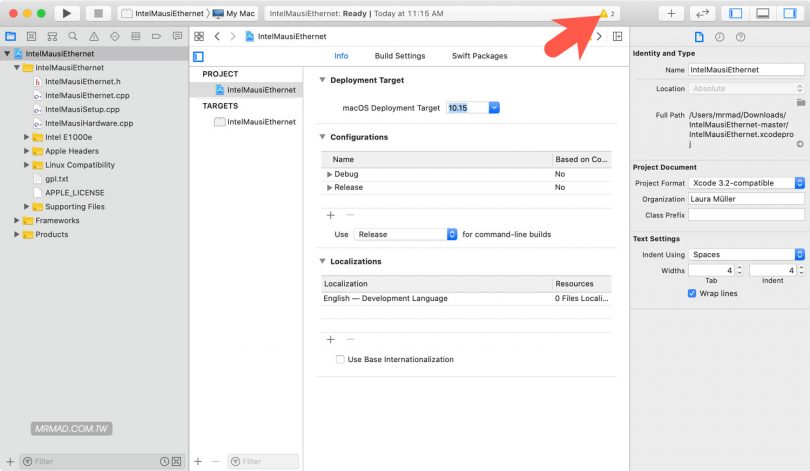Image resolution: width=810 pixels, height=471 pixels.
Task: Add a localization with plus button
Action: click(331, 339)
